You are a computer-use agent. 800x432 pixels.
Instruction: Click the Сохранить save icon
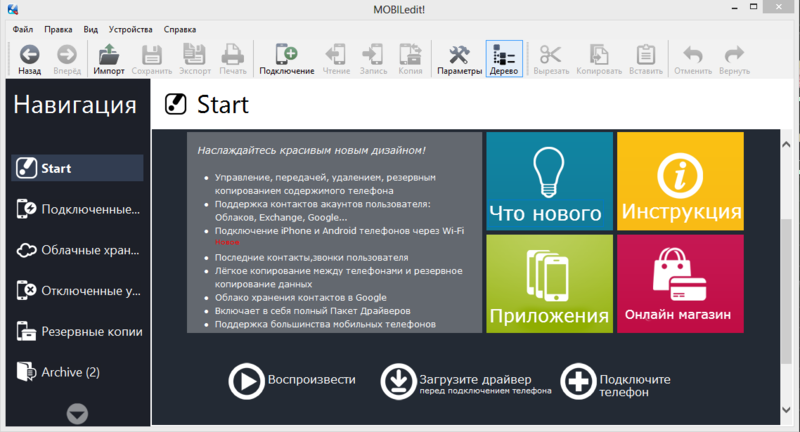tap(152, 55)
